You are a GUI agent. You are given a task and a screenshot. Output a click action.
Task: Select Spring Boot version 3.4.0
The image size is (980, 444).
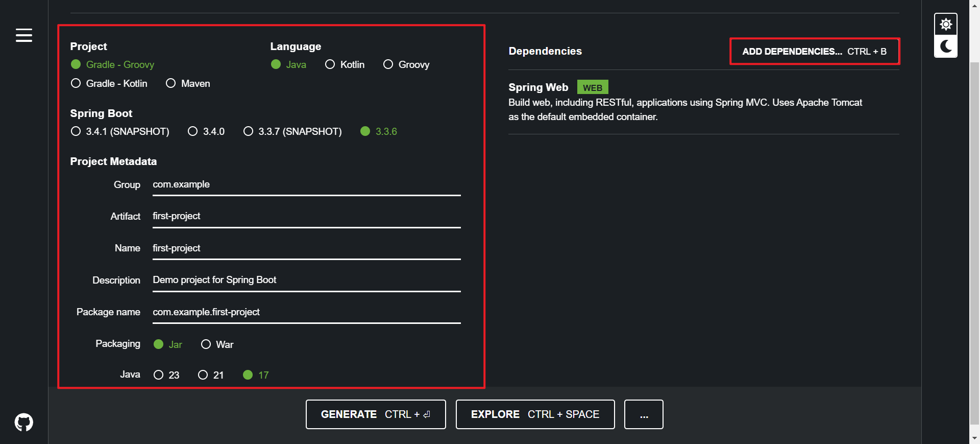[x=206, y=131]
